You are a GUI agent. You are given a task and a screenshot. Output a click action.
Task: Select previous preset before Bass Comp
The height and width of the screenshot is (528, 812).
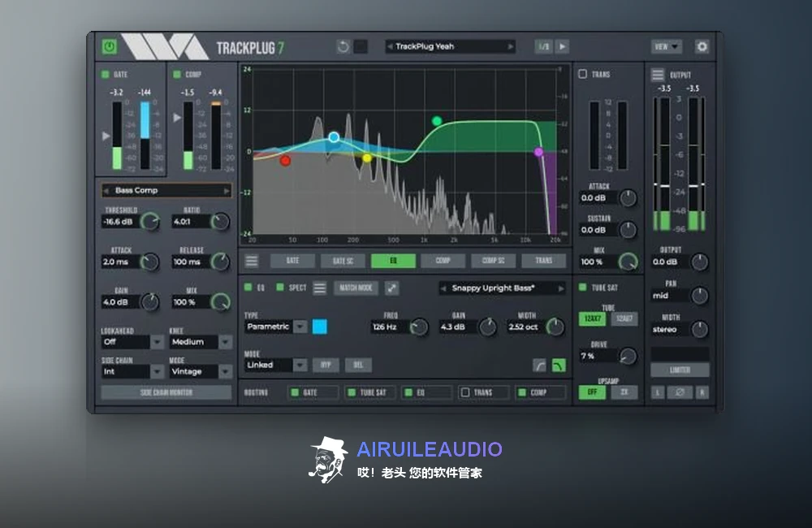point(106,191)
